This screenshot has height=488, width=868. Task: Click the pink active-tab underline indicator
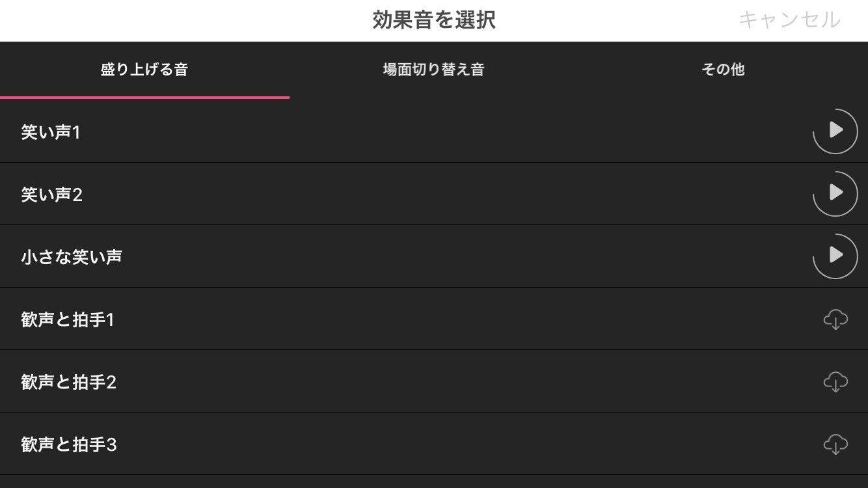point(144,98)
